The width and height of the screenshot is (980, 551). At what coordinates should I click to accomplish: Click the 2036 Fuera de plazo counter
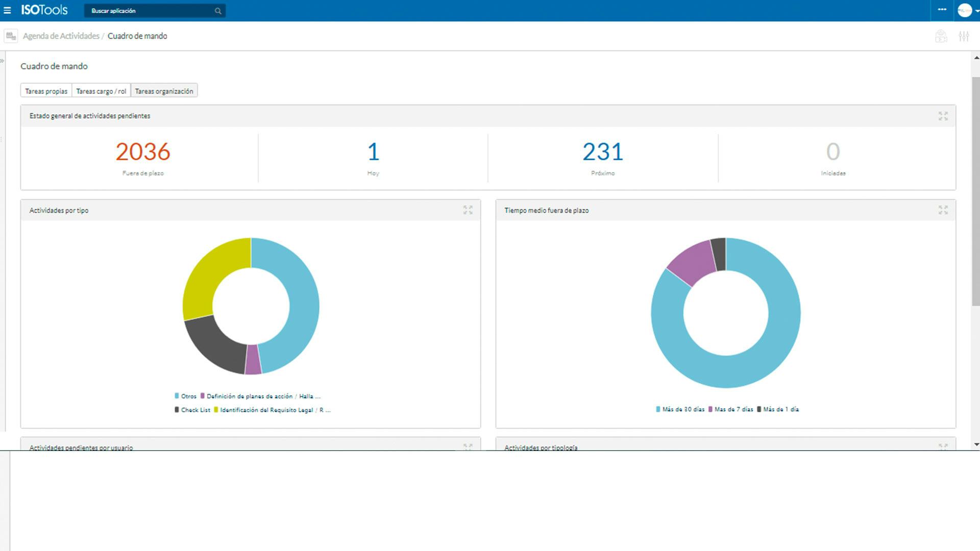click(142, 152)
